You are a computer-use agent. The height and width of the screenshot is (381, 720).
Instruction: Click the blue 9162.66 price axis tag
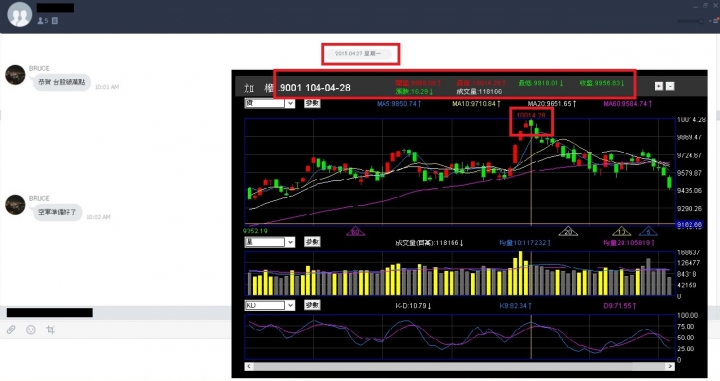690,225
